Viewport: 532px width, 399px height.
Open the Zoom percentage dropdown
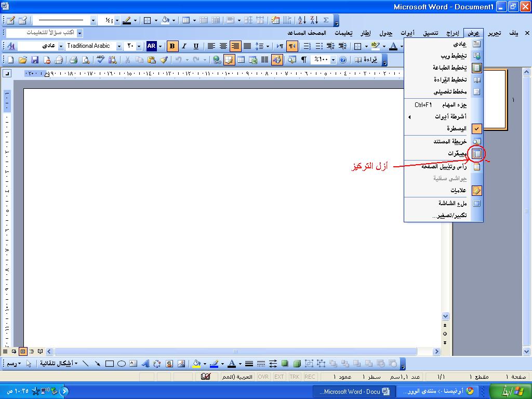point(333,60)
